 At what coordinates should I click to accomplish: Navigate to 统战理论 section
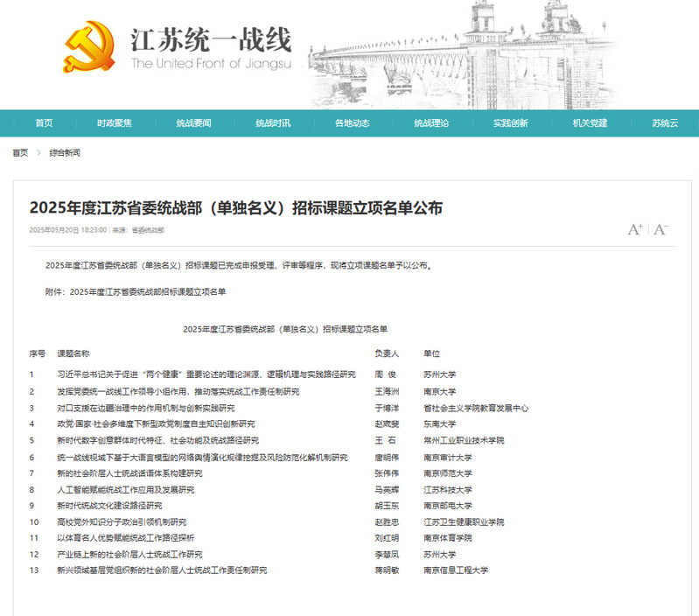pyautogui.click(x=431, y=123)
